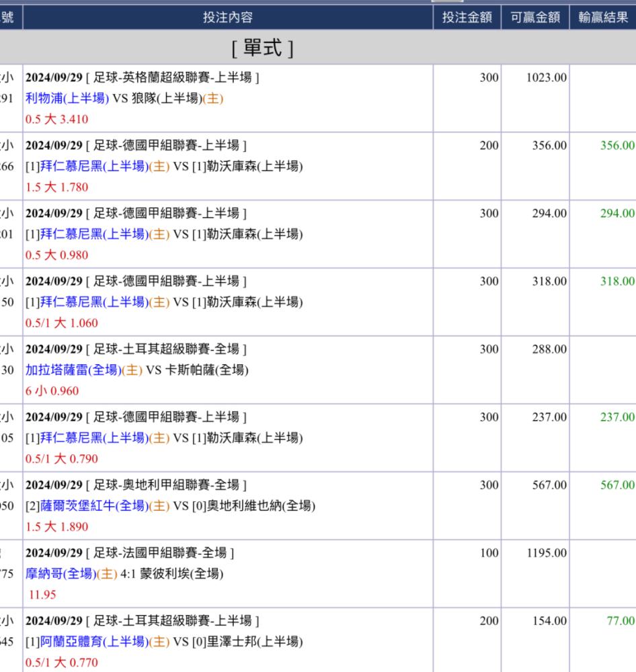636x672 pixels.
Task: Click bet amount 200 in the 1.780 row
Action: pos(489,145)
